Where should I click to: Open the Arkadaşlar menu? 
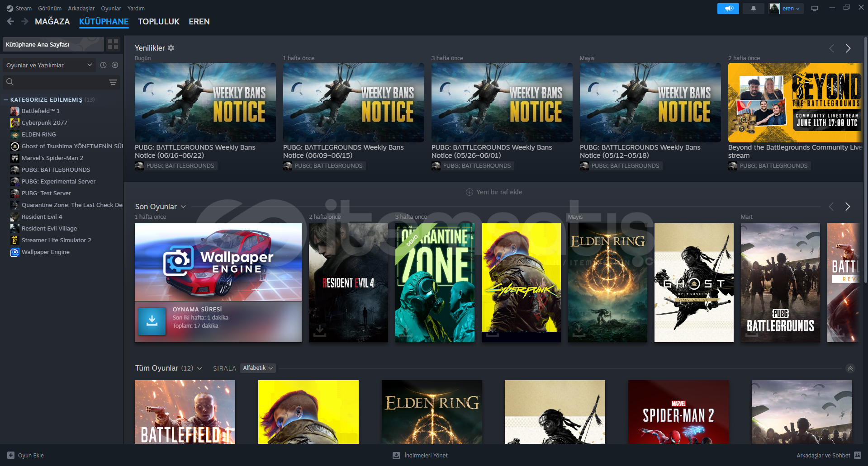point(81,8)
